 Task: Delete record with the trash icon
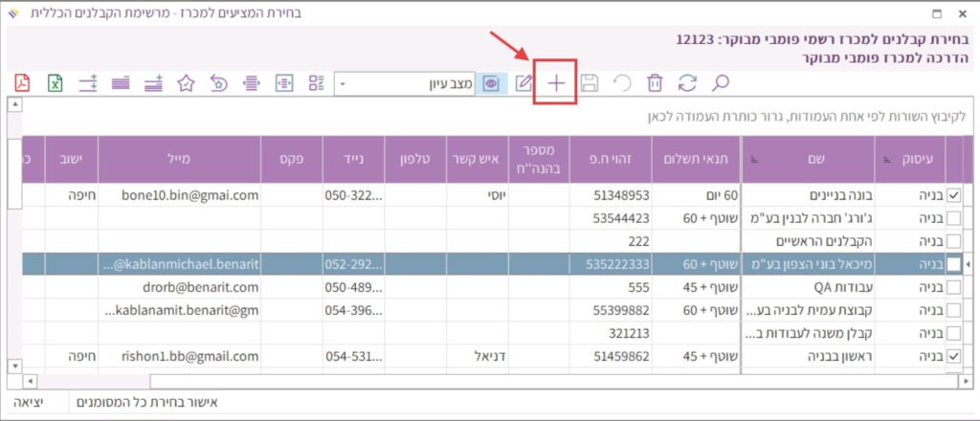click(x=655, y=83)
